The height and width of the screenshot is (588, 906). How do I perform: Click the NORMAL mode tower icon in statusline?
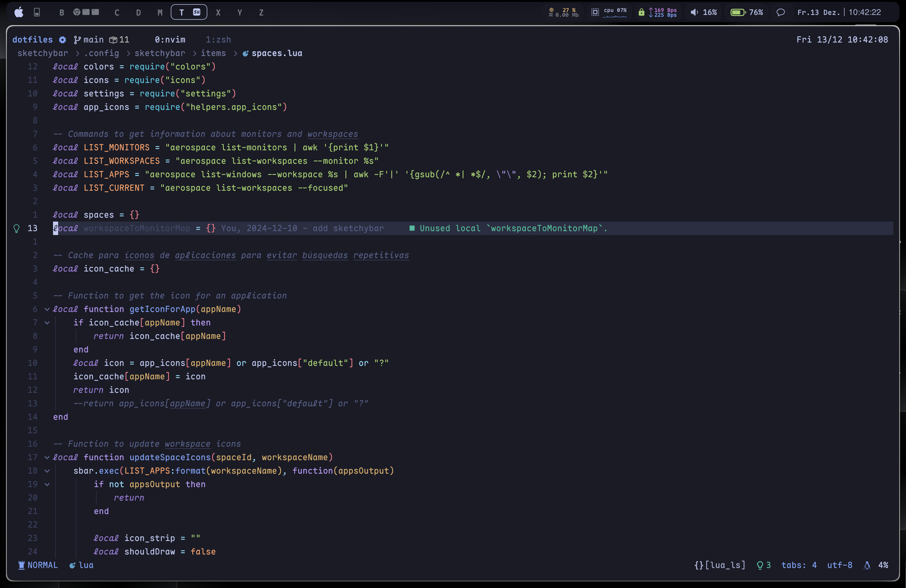click(x=22, y=565)
